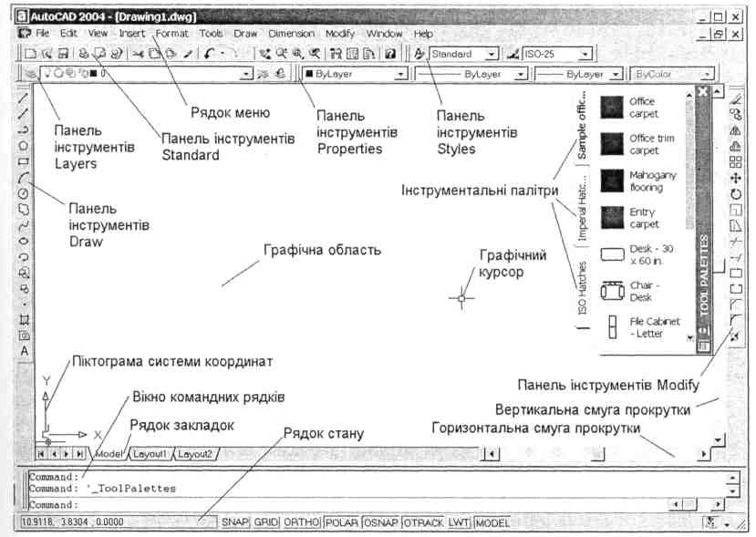The height and width of the screenshot is (537, 756).
Task: Toggle LWT lineweight display
Action: [x=458, y=522]
